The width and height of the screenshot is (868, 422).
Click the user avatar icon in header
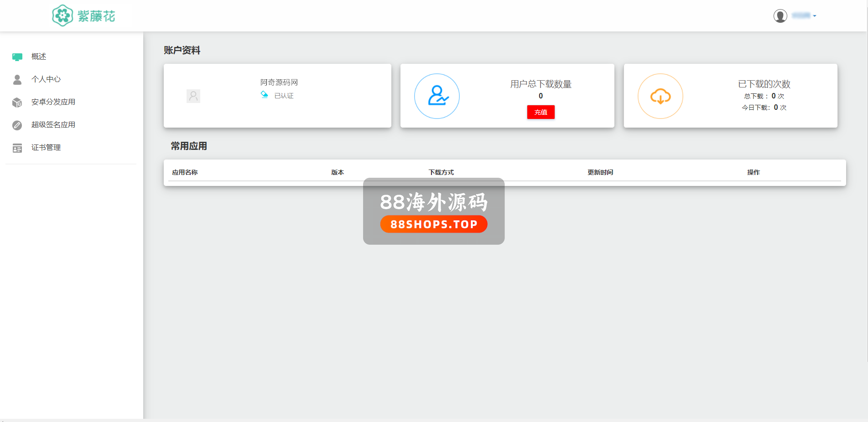coord(780,16)
